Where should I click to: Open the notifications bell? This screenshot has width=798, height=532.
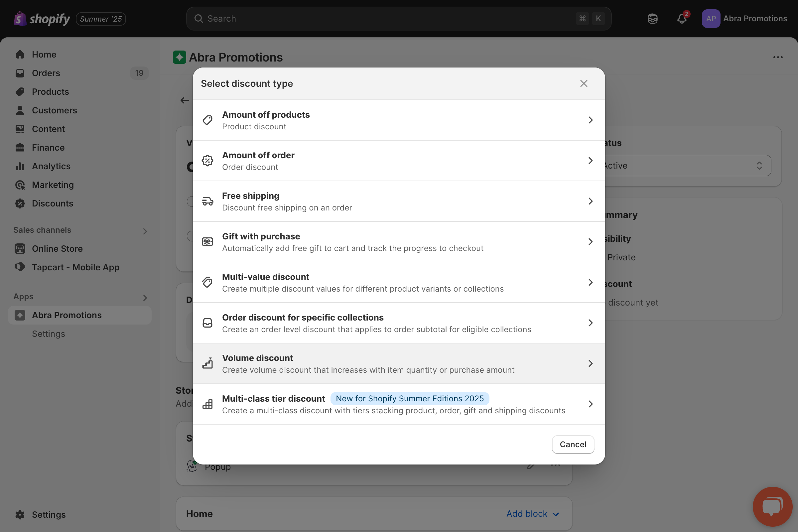pos(682,19)
